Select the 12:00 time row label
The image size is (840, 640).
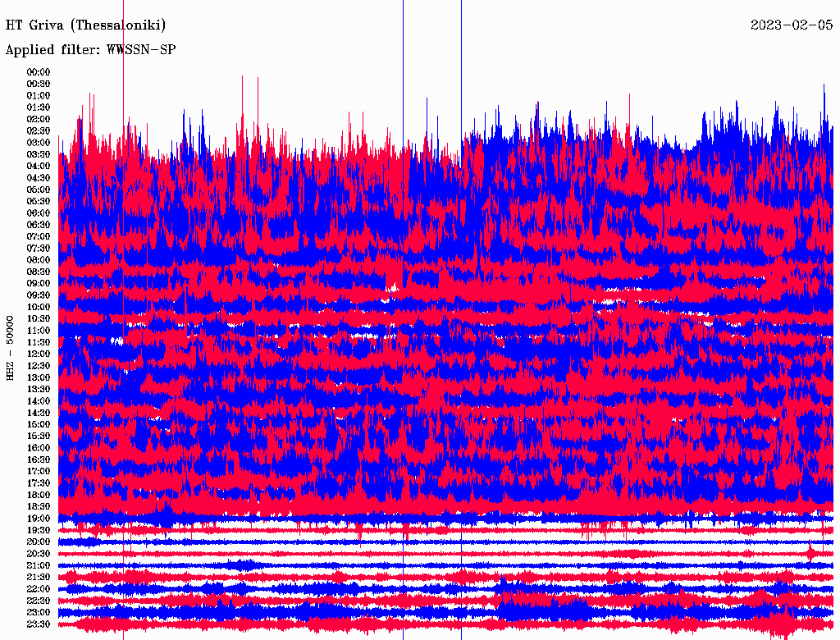point(39,354)
